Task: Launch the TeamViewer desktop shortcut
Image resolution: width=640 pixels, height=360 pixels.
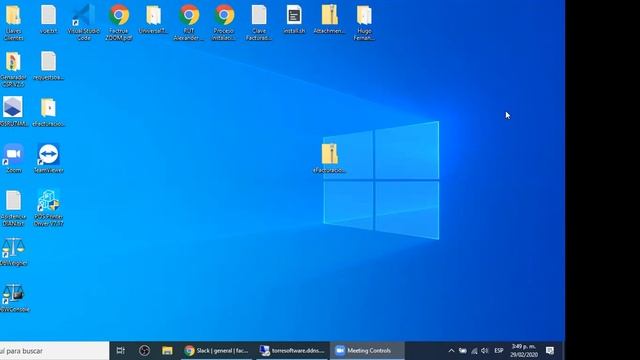Action: pos(48,158)
